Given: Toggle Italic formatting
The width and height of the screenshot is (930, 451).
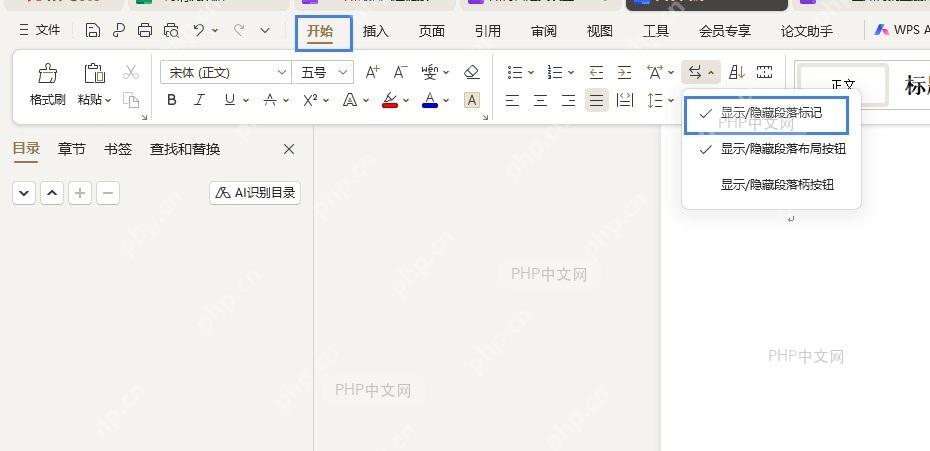Looking at the screenshot, I should [200, 100].
